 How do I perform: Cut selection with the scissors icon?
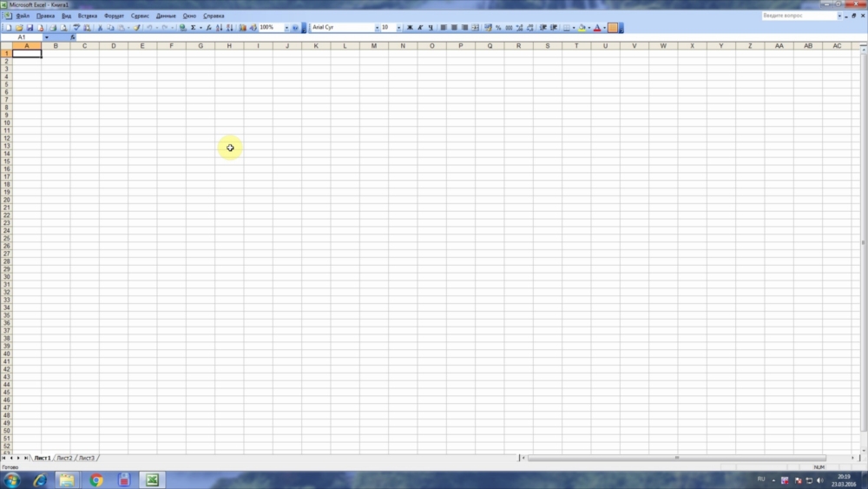click(100, 28)
